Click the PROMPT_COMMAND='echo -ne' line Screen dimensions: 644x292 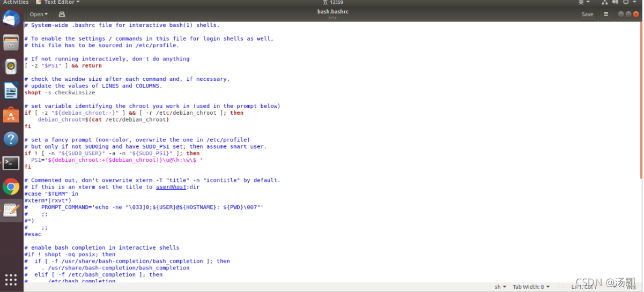point(152,207)
